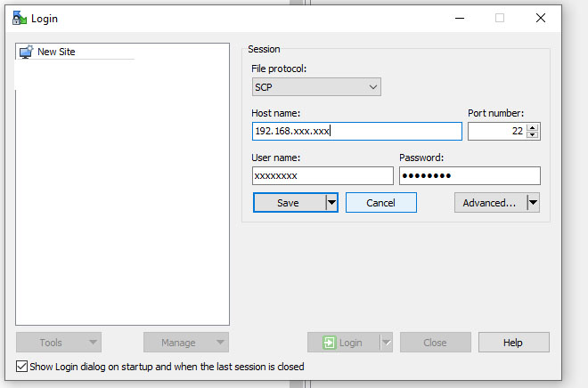
Task: Open the Manage menu button
Action: 186,343
